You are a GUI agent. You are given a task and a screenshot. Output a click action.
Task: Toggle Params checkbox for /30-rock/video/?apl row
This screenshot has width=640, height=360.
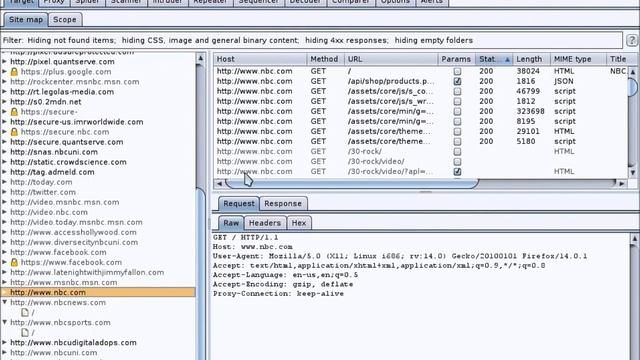point(457,171)
